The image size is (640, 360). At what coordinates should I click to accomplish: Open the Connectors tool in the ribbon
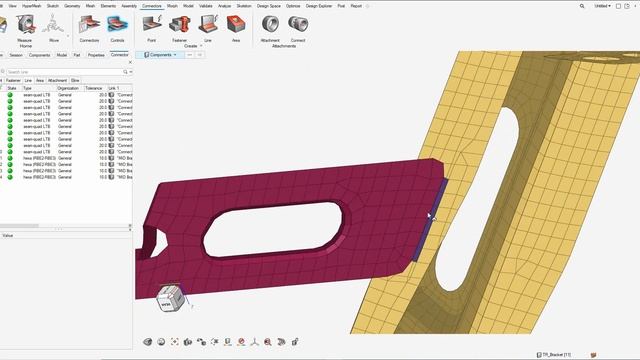pos(89,25)
